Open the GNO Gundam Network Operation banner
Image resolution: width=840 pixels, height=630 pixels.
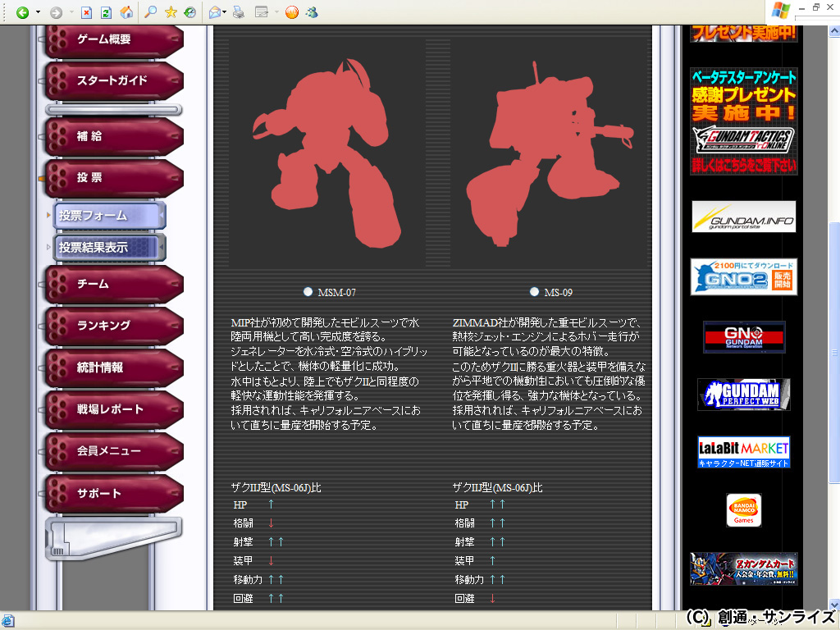744,337
